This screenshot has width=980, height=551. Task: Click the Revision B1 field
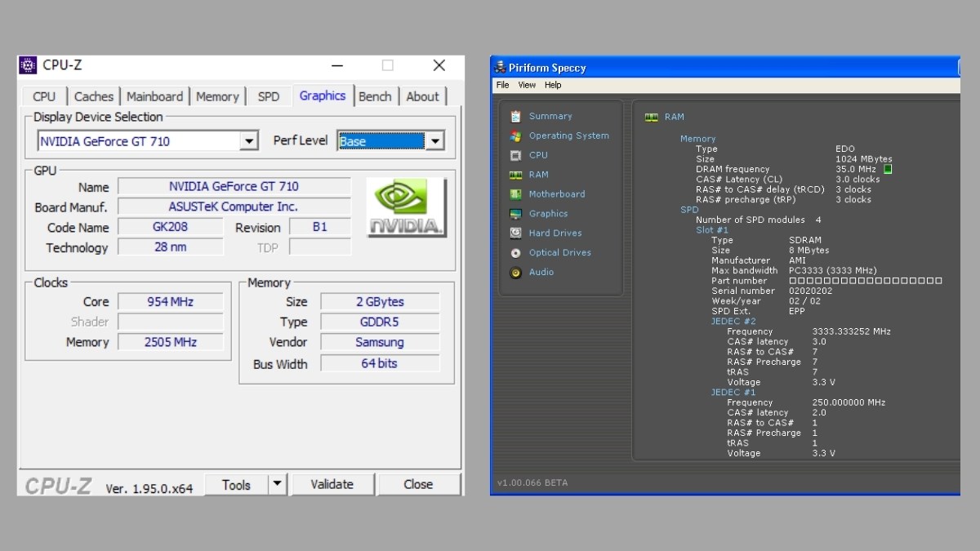coord(320,227)
